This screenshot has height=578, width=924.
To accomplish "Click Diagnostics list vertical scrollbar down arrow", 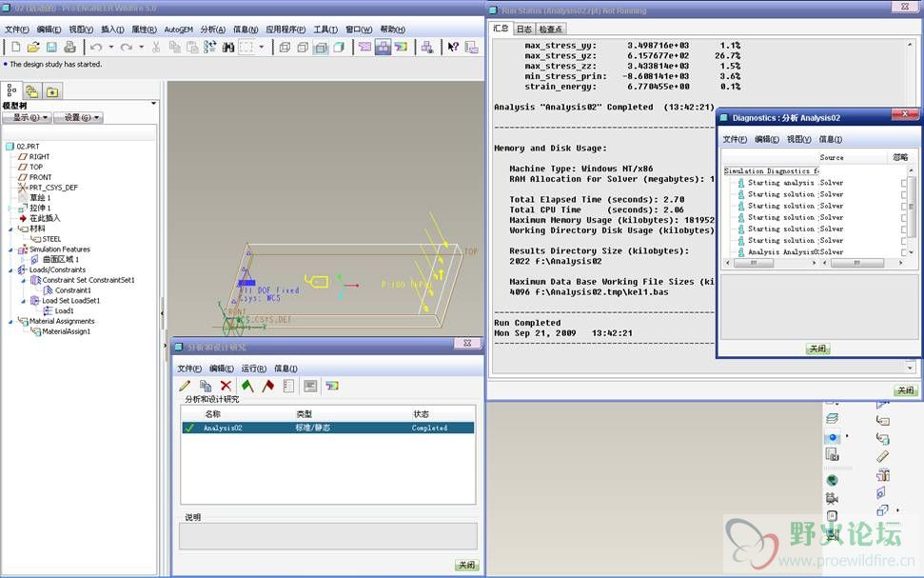I will pos(911,252).
